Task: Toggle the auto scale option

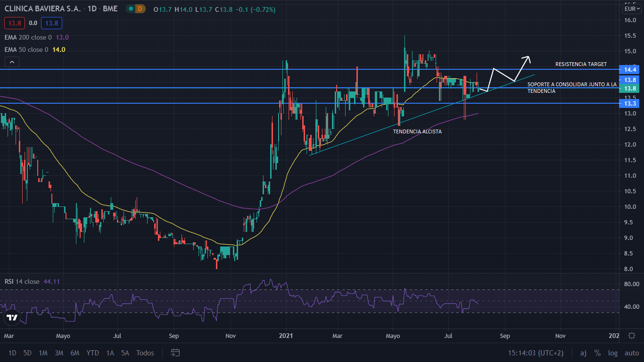Action: pos(631,353)
